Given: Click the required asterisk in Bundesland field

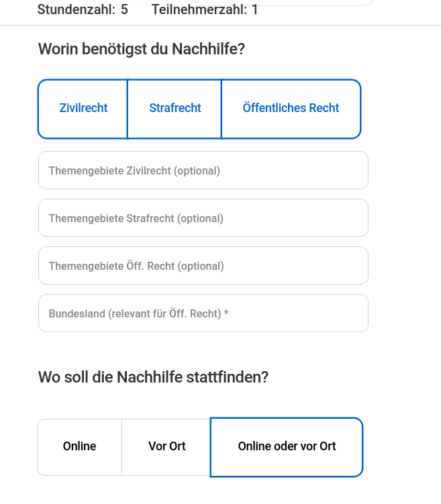Looking at the screenshot, I should pos(226,312).
